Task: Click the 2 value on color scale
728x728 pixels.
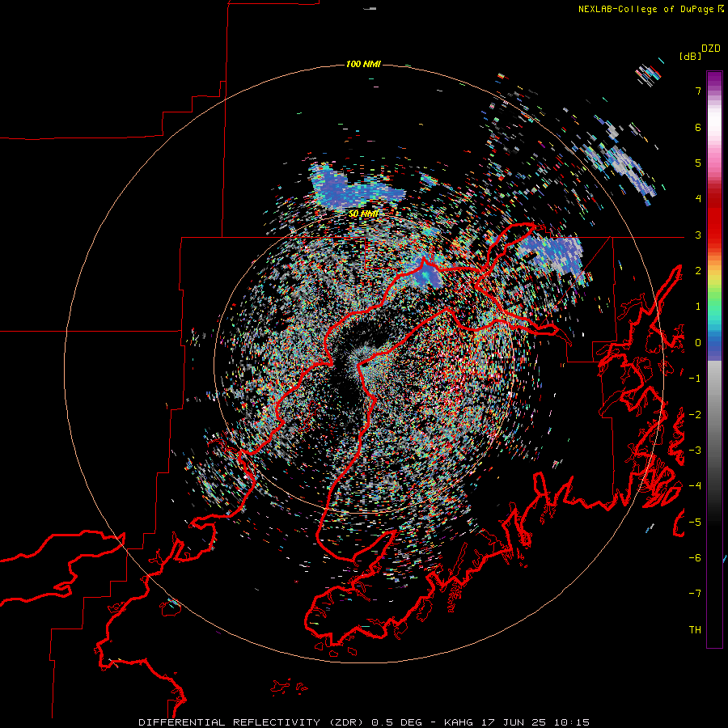Action: coord(698,271)
